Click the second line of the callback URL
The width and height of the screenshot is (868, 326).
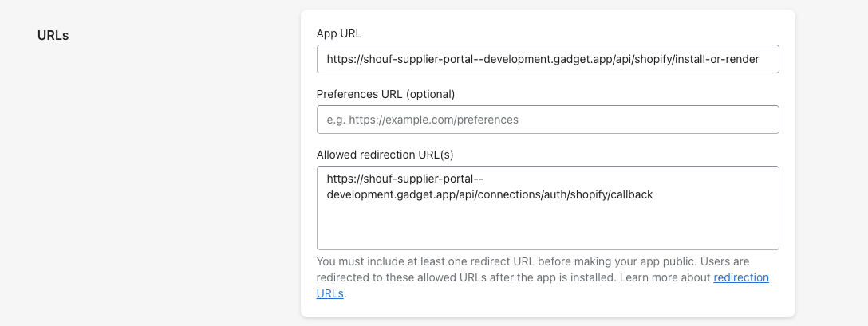tap(490, 194)
